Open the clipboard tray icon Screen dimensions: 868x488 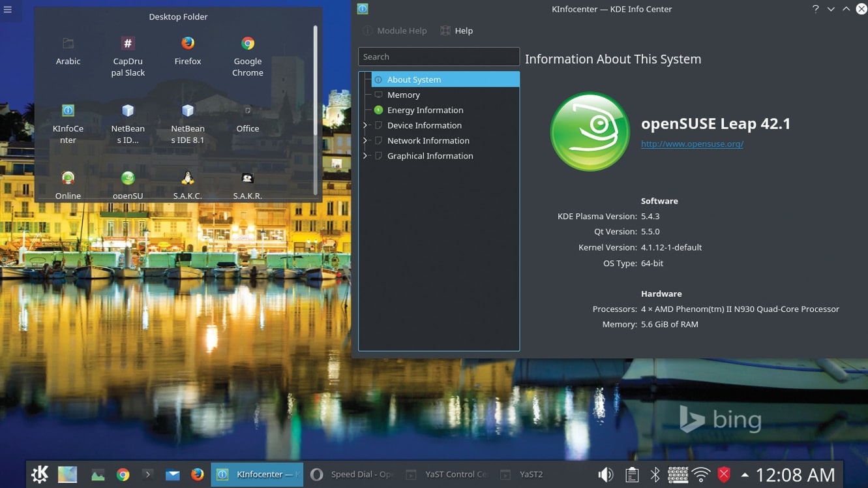click(x=631, y=474)
